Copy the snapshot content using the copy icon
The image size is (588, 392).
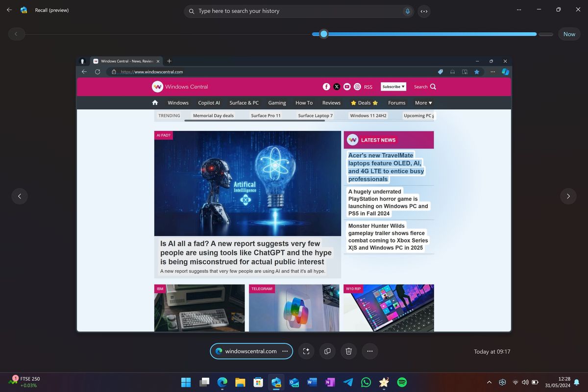click(x=327, y=351)
